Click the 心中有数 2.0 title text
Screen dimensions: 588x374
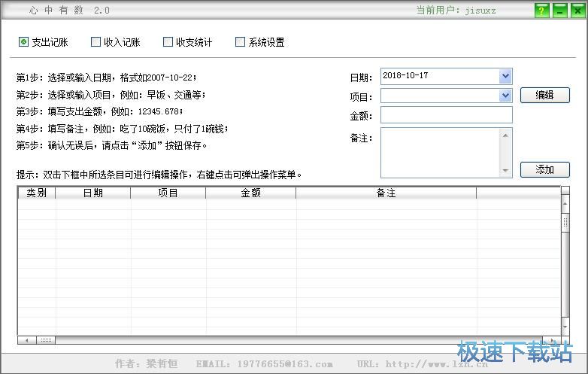69,10
